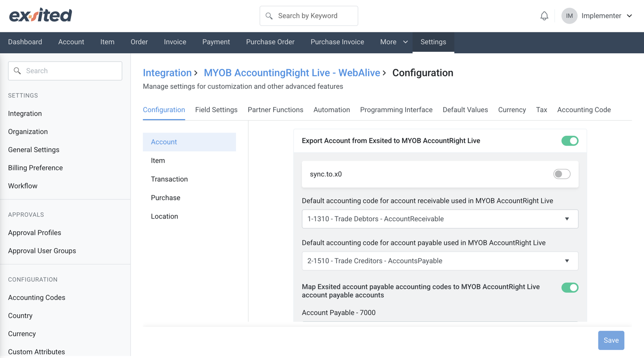Image resolution: width=644 pixels, height=358 pixels.
Task: Open the Currency tab
Action: [512, 110]
